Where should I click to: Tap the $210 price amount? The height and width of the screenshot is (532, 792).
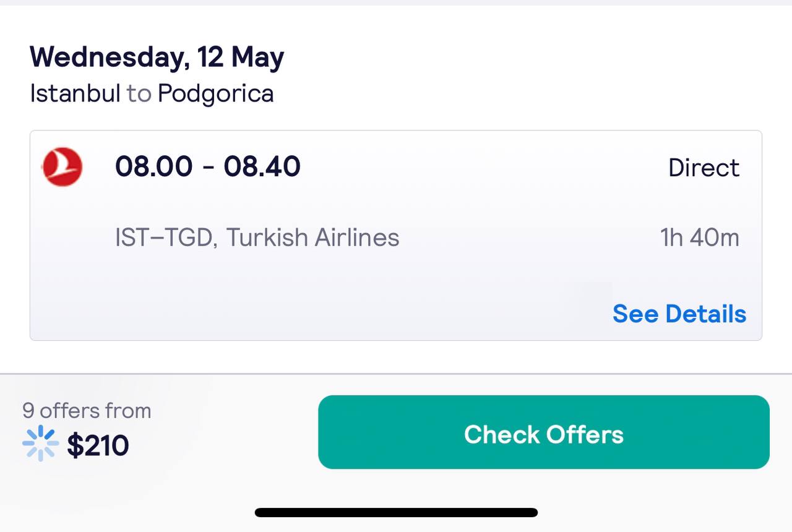pyautogui.click(x=98, y=445)
